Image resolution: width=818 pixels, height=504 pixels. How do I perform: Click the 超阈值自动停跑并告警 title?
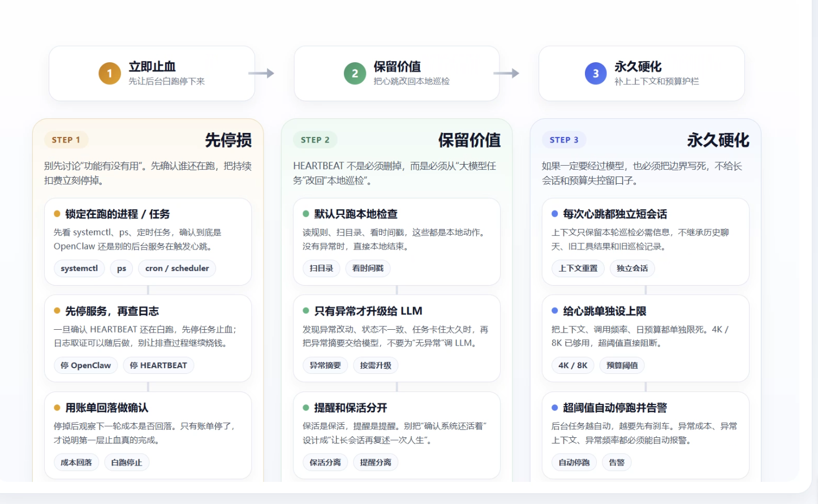pos(615,408)
